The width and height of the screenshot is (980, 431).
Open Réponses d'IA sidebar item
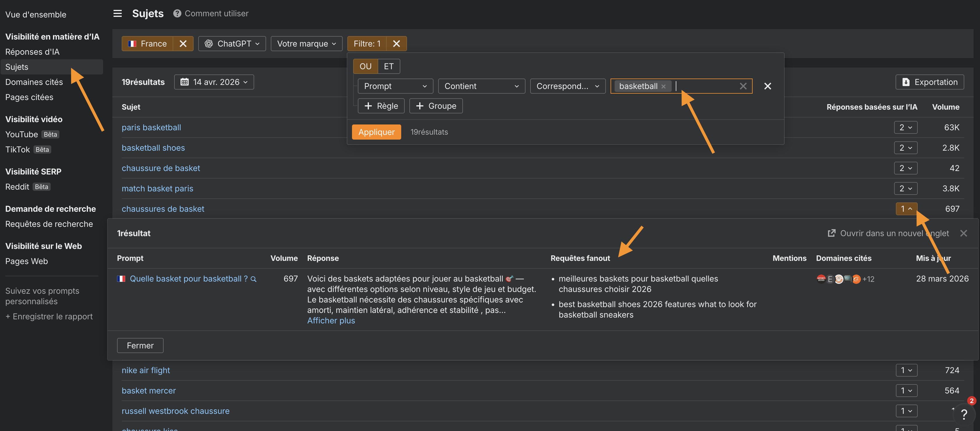(32, 52)
